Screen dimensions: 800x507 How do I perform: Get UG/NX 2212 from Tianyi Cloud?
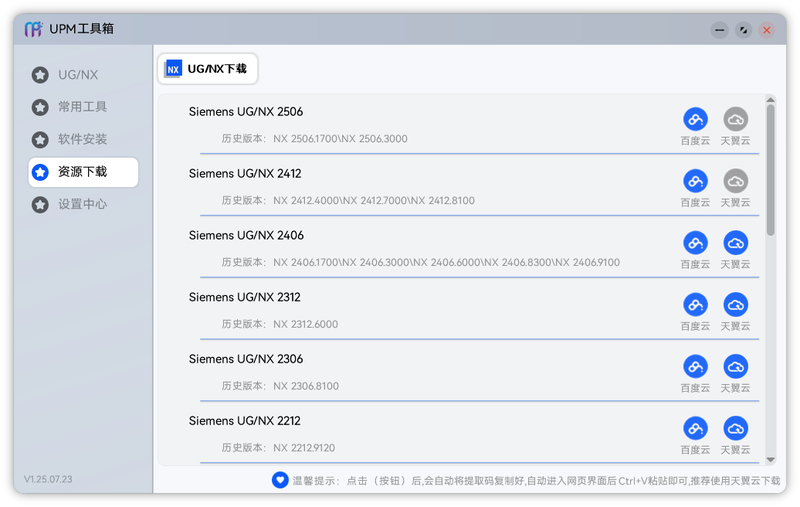(x=735, y=429)
